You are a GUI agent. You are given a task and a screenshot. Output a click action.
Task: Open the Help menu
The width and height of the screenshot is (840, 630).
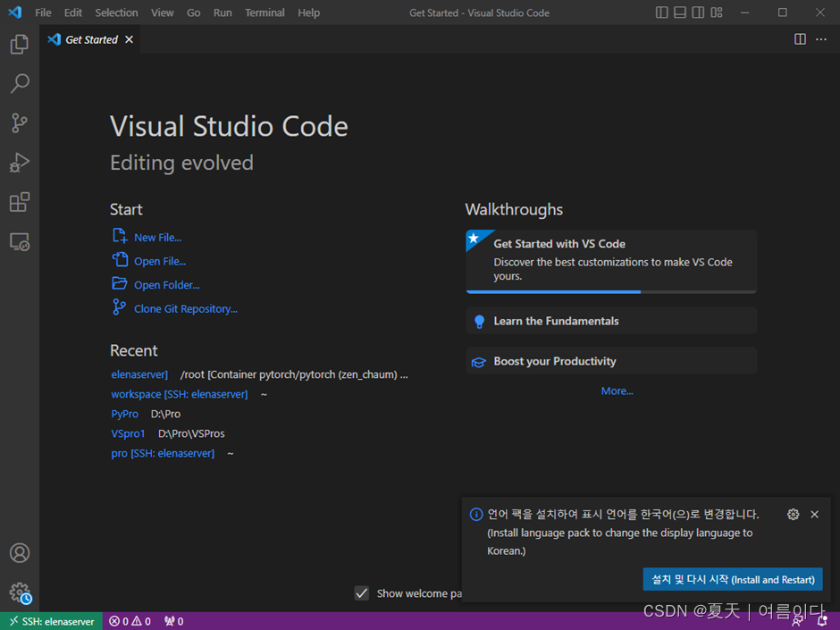[308, 13]
